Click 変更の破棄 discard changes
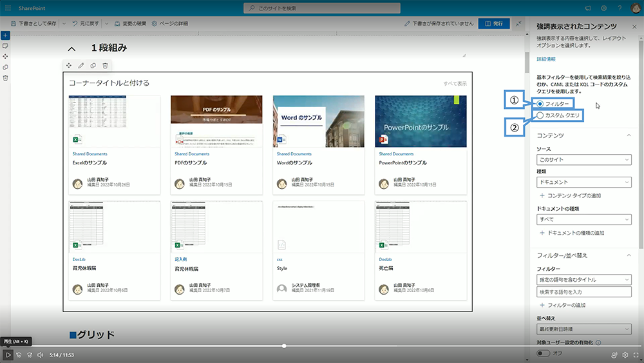 pos(130,23)
